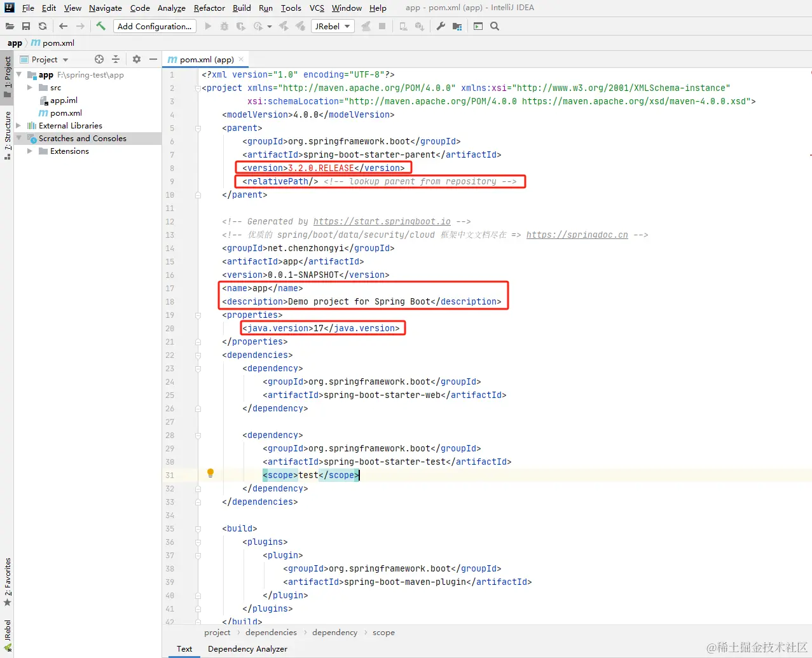Open the Navigate menu
The image size is (812, 658).
[106, 8]
